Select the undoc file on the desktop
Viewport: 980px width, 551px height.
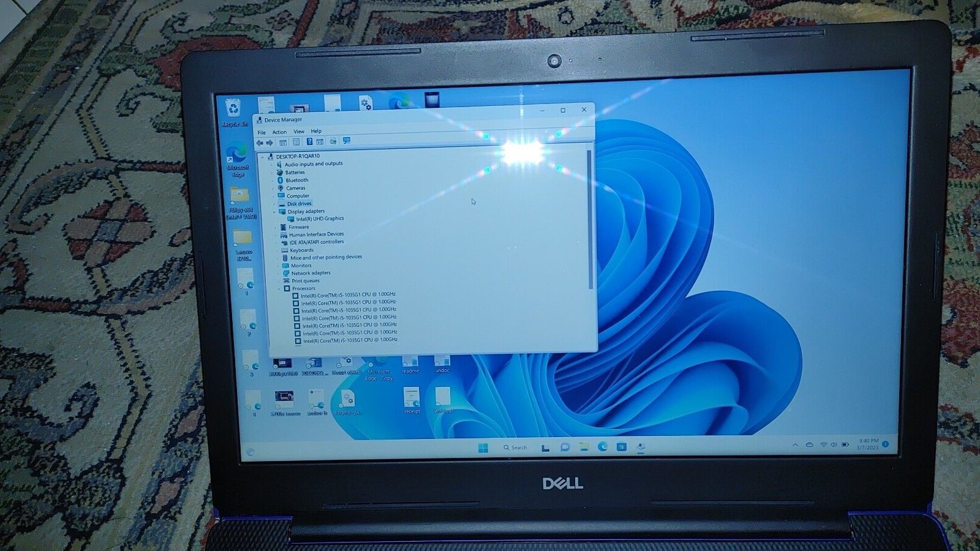(442, 364)
